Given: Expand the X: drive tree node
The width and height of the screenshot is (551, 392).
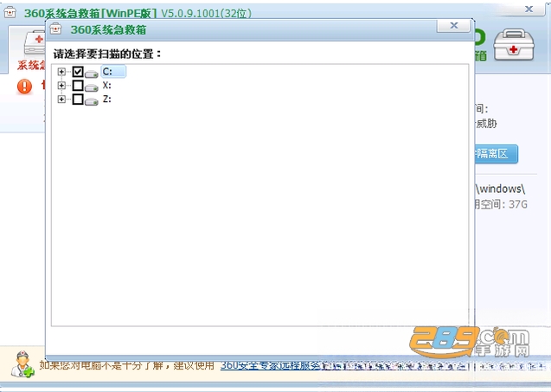Looking at the screenshot, I should click(x=61, y=86).
